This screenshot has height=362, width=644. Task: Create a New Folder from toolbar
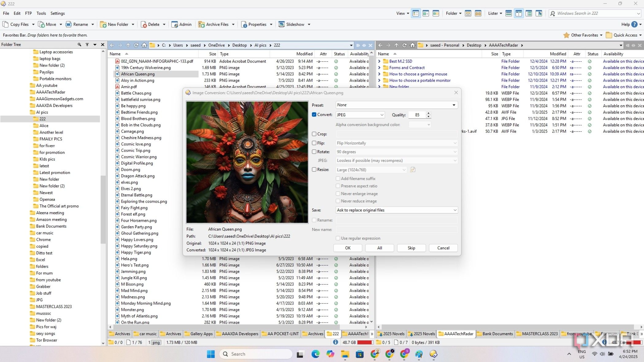coord(114,25)
